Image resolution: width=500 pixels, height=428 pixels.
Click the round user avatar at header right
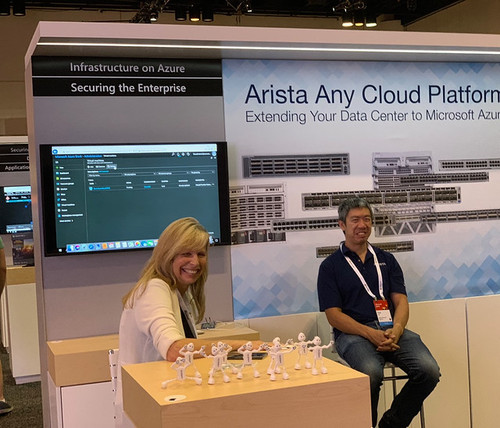point(214,154)
